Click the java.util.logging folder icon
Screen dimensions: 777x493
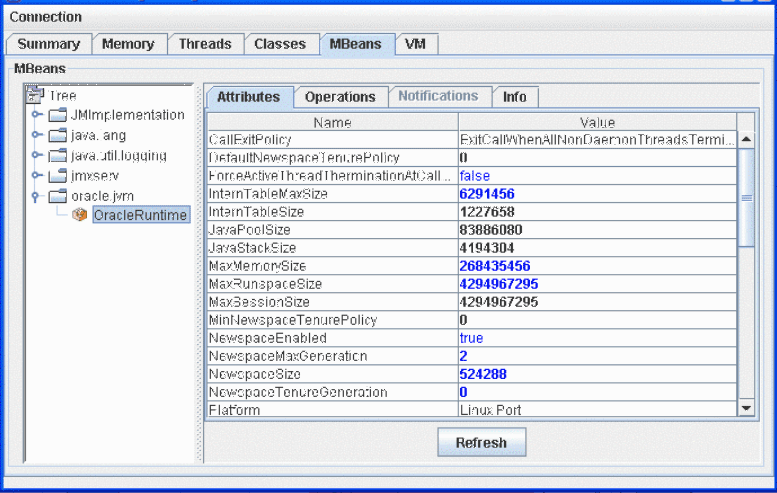[57, 155]
